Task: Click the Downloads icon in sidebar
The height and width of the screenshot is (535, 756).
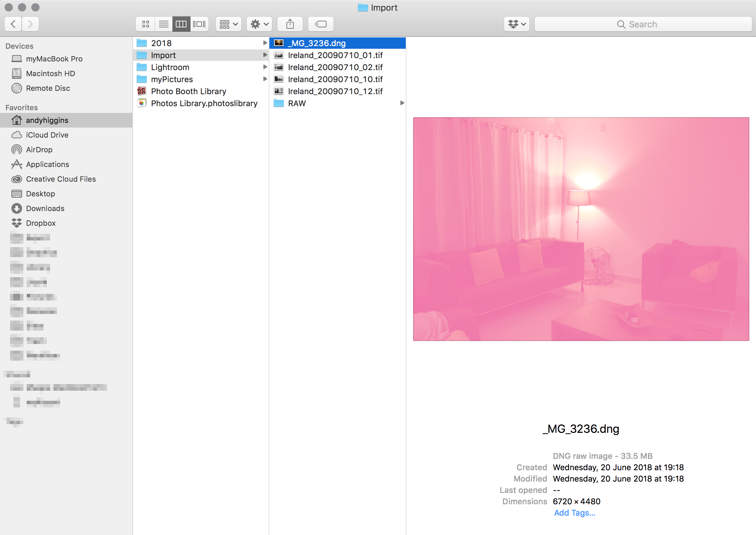Action: [17, 208]
